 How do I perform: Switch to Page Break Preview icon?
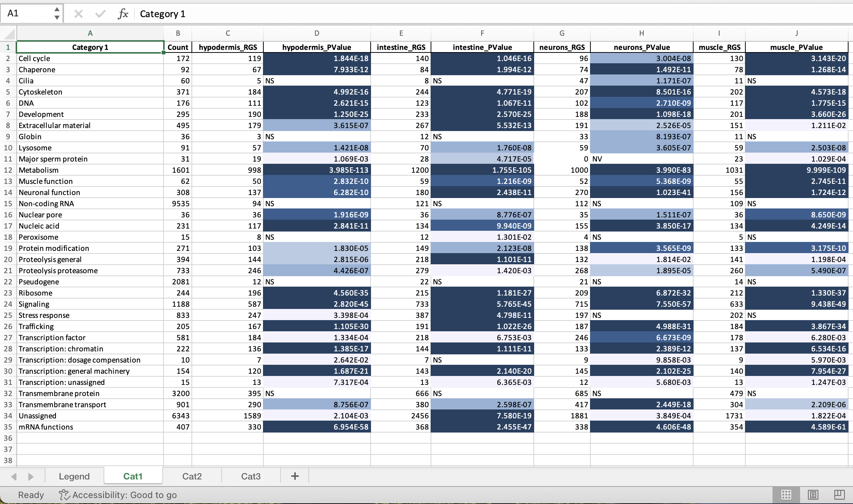[x=839, y=495]
